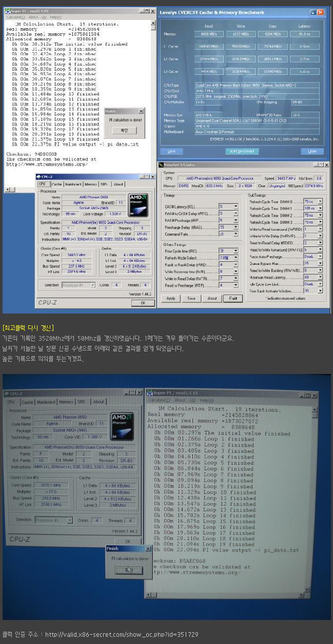The width and height of the screenshot is (333, 644).
Task: Click About button in MemSet
Action: (x=212, y=298)
